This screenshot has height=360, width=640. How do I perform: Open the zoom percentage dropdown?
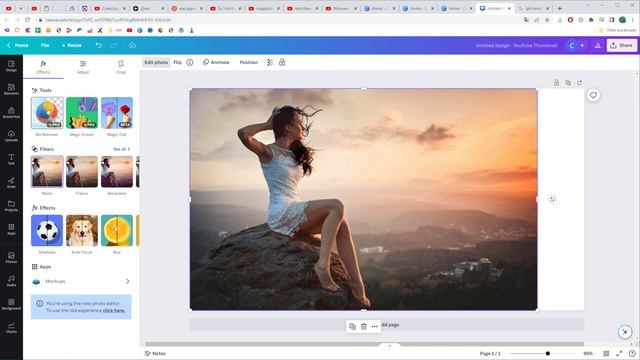588,353
